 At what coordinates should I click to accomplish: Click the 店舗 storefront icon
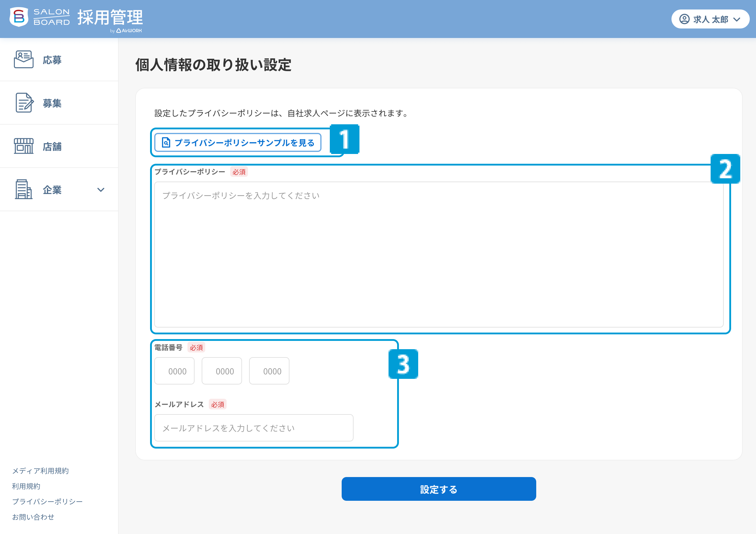pyautogui.click(x=24, y=146)
